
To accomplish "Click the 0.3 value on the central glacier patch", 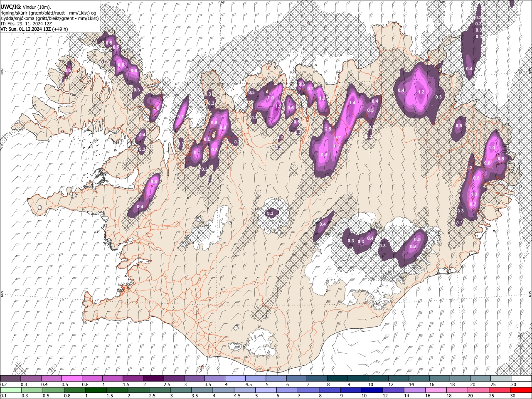I will (x=270, y=213).
